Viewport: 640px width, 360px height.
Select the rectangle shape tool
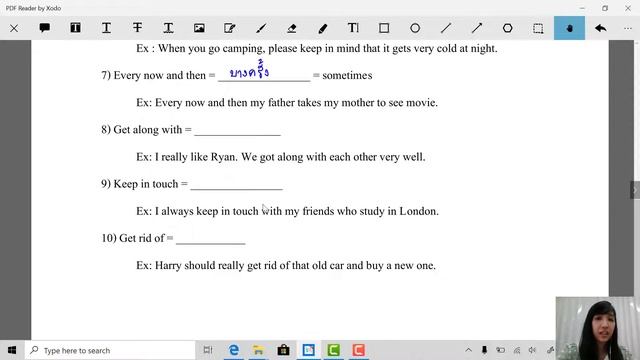pos(384,28)
